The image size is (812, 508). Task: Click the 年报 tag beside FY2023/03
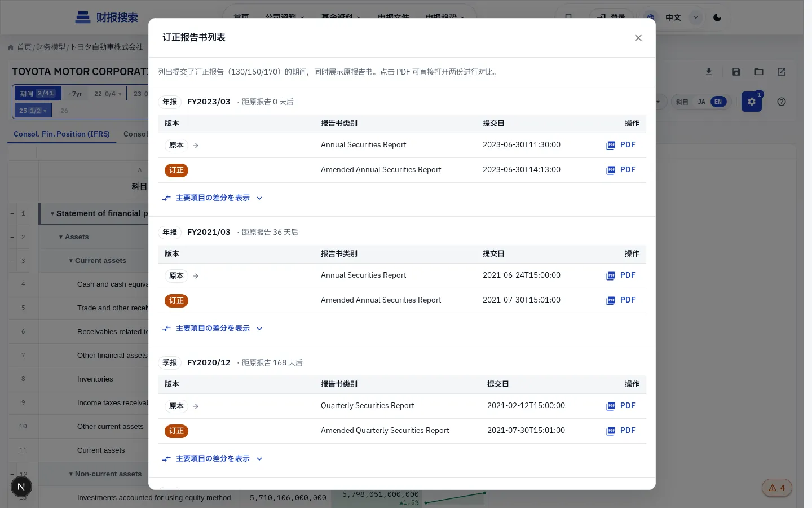(x=170, y=102)
